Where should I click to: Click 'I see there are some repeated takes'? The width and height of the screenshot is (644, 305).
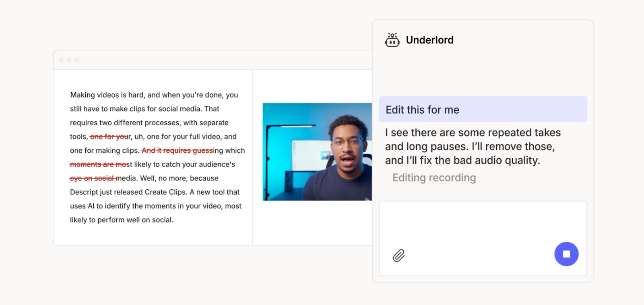[473, 133]
